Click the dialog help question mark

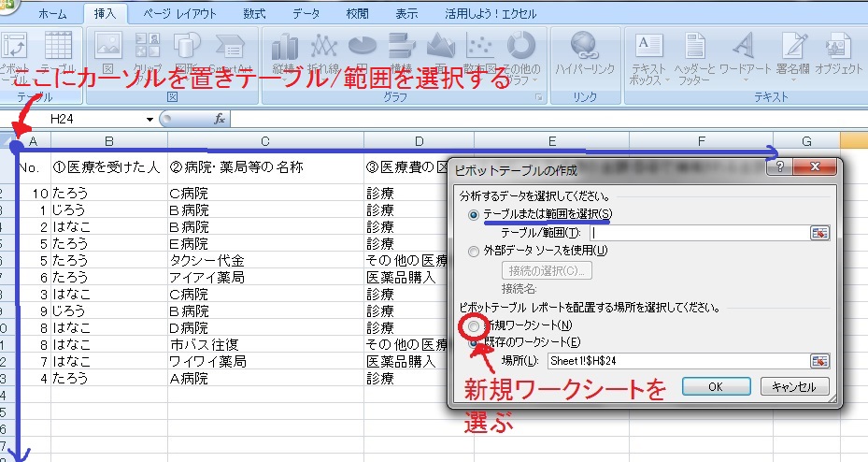coord(779,166)
